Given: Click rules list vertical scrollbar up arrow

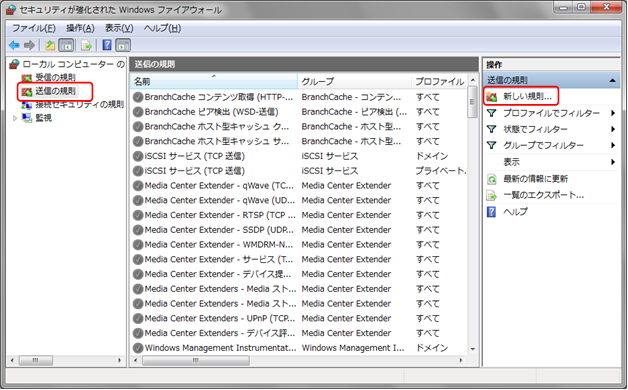Looking at the screenshot, I should click(473, 80).
